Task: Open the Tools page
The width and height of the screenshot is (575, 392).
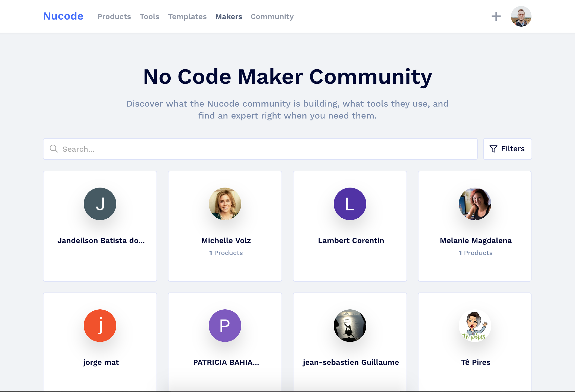Action: 149,16
